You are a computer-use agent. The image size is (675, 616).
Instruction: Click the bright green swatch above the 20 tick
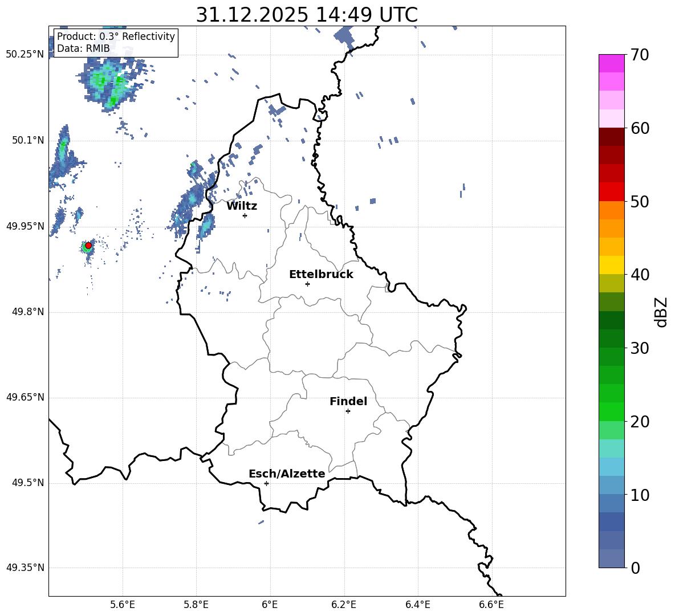(612, 411)
